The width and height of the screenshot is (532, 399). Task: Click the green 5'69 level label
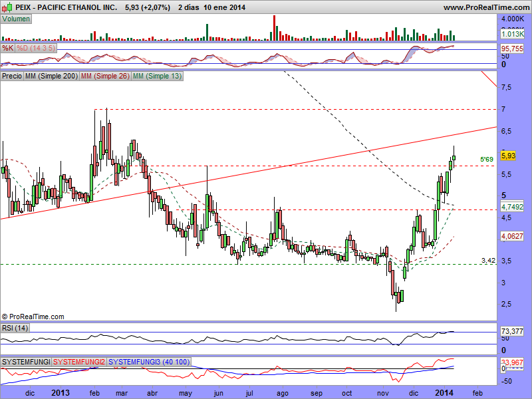(487, 159)
